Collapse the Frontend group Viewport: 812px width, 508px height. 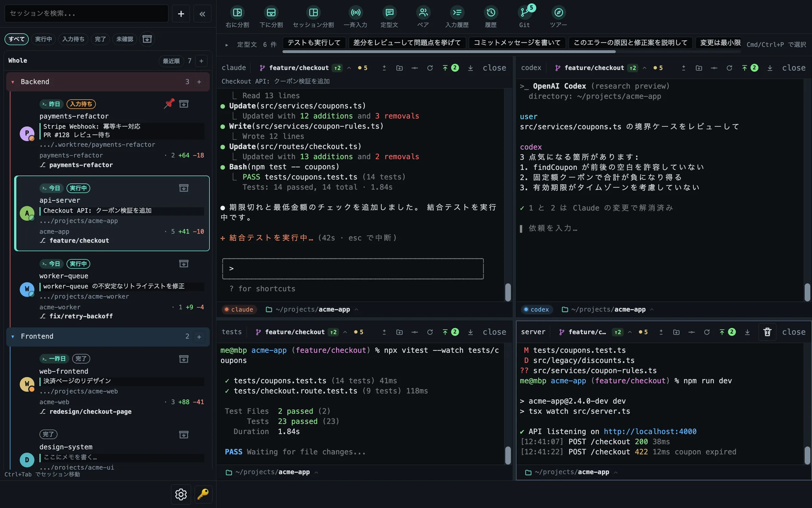(13, 337)
